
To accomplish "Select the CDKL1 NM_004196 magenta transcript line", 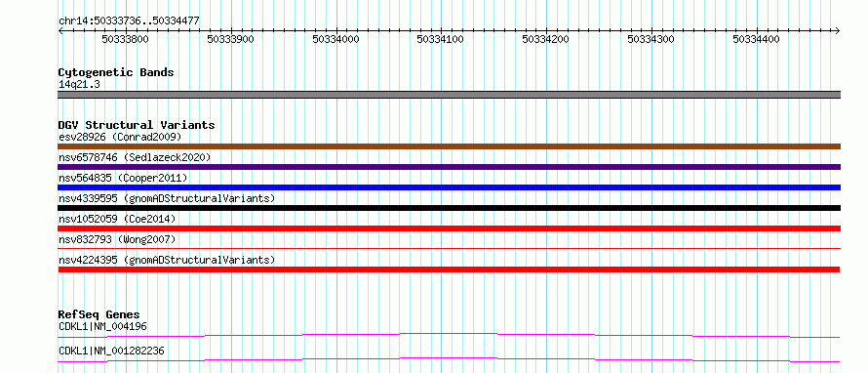I will click(x=449, y=335).
